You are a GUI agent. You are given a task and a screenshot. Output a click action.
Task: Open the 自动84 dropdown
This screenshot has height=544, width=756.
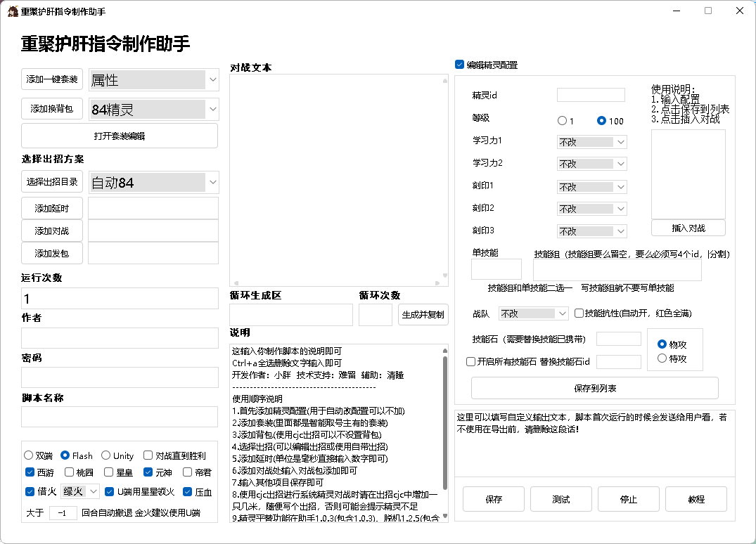[154, 183]
